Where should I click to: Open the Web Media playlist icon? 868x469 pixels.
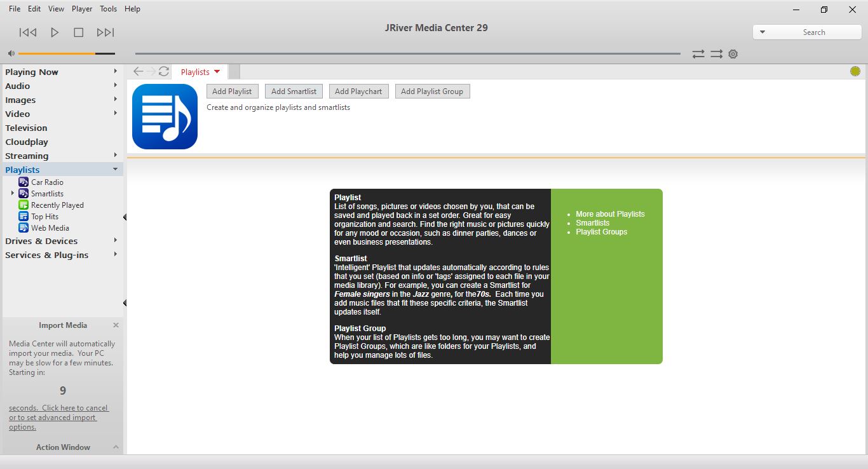click(24, 228)
